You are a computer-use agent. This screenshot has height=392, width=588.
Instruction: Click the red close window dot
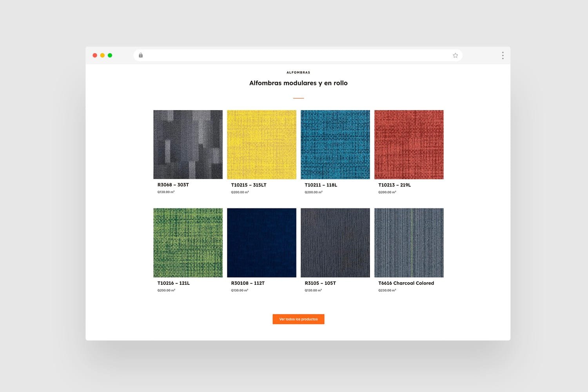(x=95, y=55)
